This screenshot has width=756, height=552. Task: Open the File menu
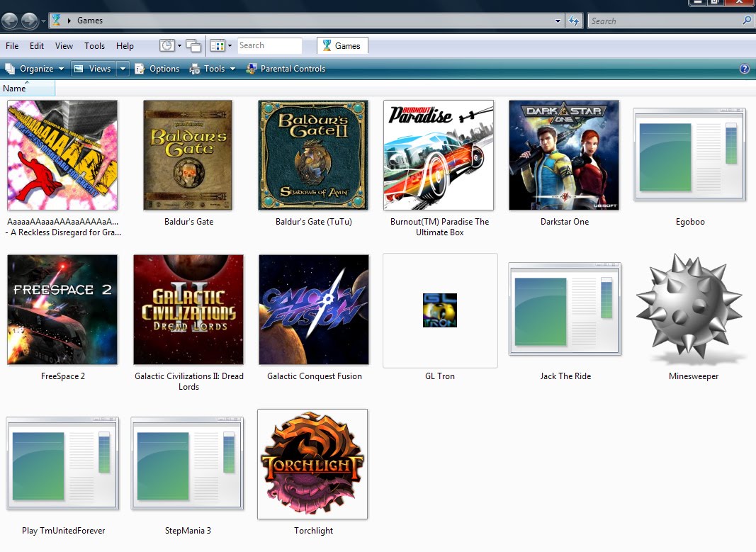pos(12,46)
